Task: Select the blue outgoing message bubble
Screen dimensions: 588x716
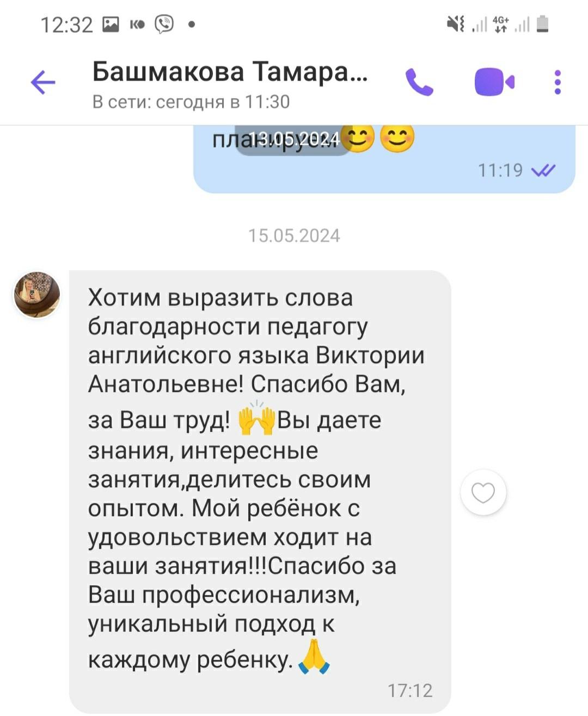Action: (x=384, y=159)
